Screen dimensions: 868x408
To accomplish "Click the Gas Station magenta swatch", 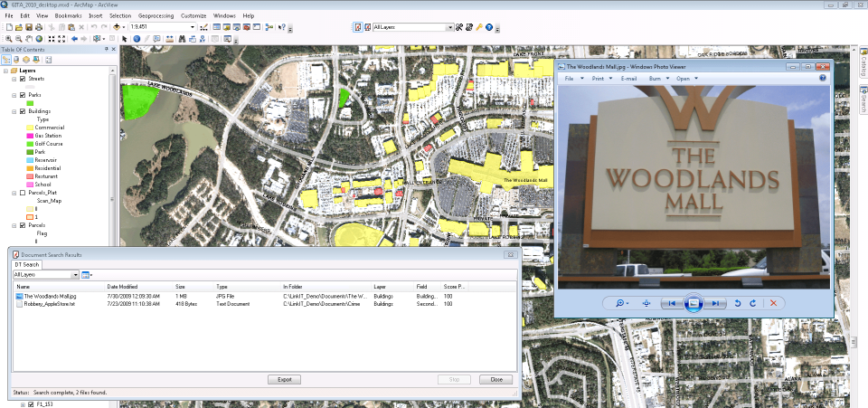I will pyautogui.click(x=30, y=136).
